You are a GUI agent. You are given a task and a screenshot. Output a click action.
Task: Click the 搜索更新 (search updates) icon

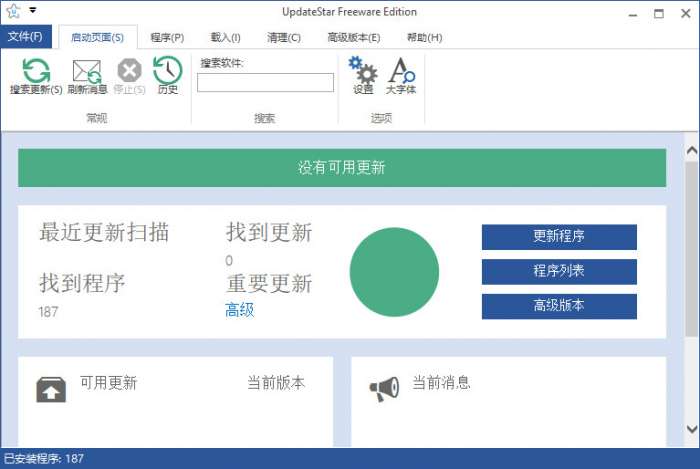tap(36, 71)
